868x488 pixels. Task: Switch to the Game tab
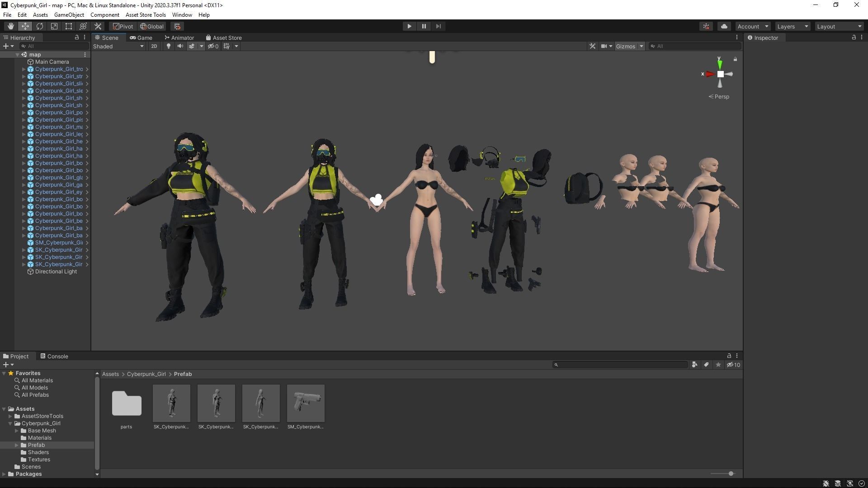[x=141, y=38]
